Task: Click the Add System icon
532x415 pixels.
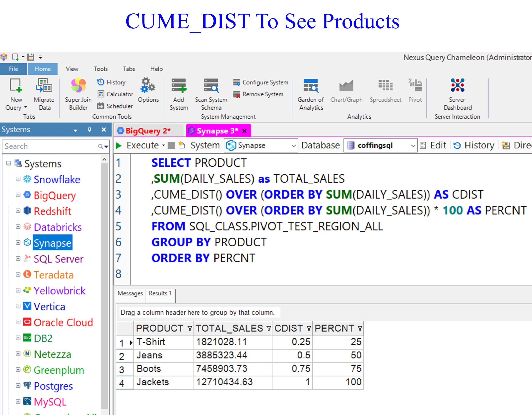Action: 179,85
